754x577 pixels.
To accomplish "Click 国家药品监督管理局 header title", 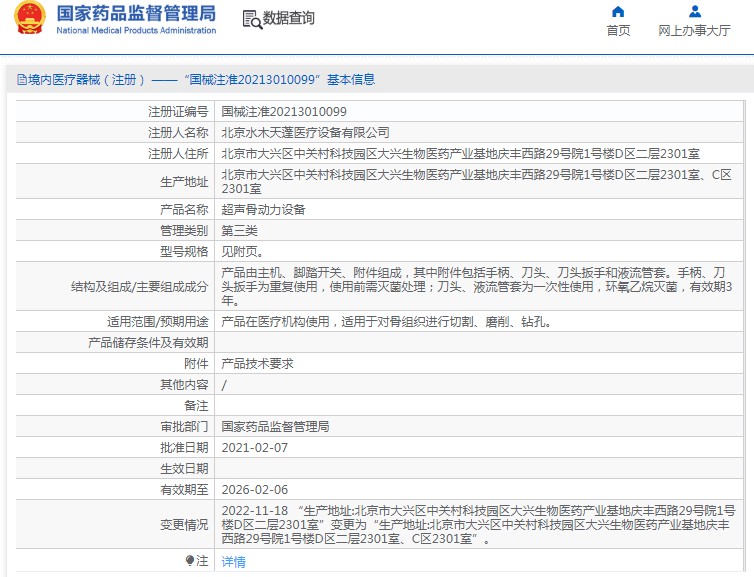I will (x=136, y=13).
